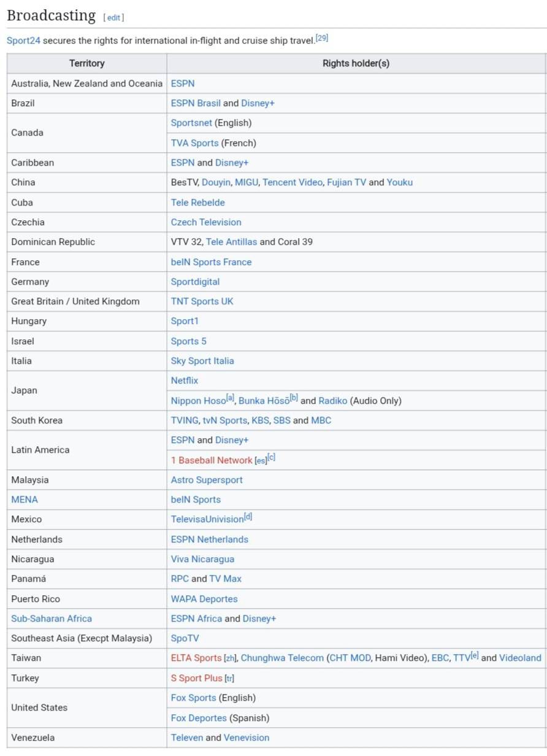
Task: Open Czech Television link
Action: (206, 222)
